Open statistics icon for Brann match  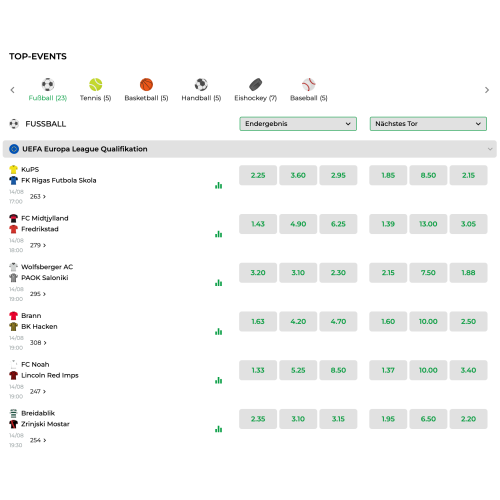pos(218,331)
